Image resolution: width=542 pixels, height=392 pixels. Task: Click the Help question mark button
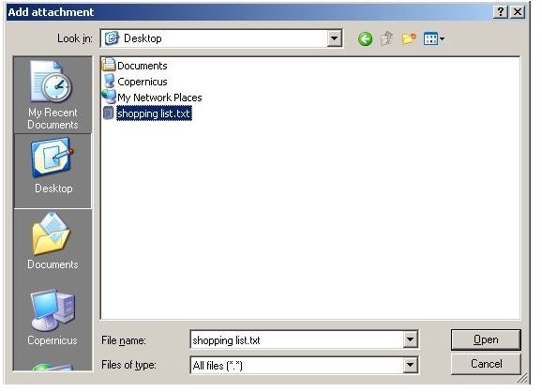tap(500, 12)
